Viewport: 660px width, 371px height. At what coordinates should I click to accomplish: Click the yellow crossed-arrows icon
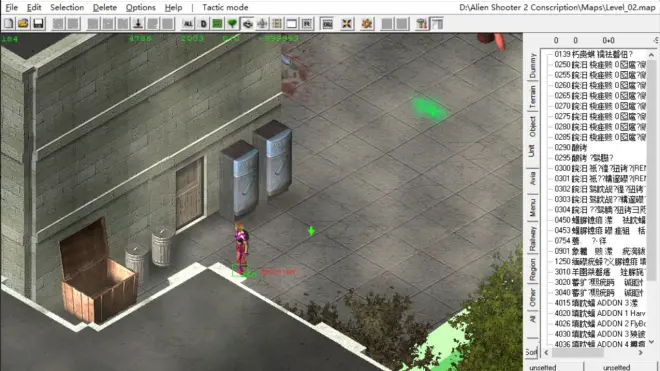tap(346, 24)
